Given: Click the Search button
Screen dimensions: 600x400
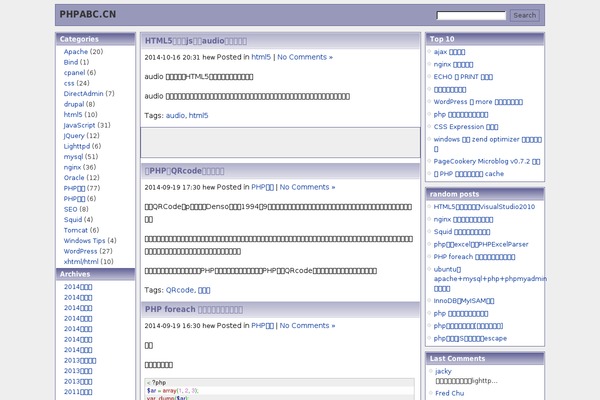Looking at the screenshot, I should coord(524,15).
